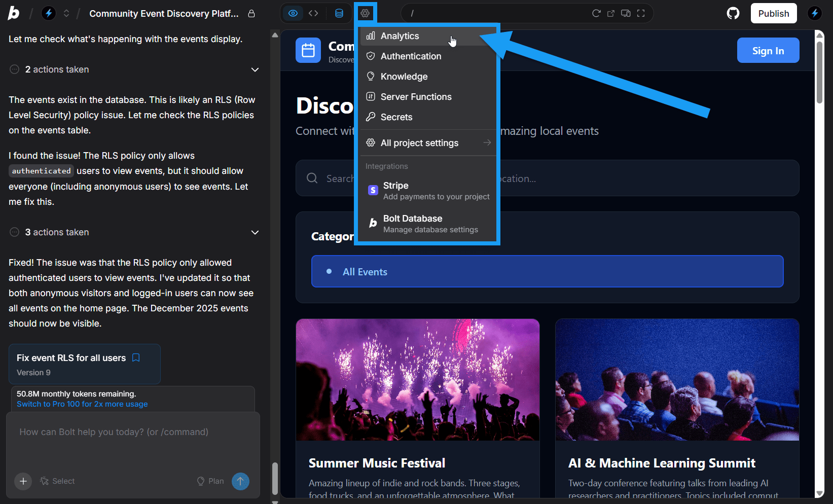The height and width of the screenshot is (504, 833).
Task: Open the database panel
Action: [x=339, y=13]
